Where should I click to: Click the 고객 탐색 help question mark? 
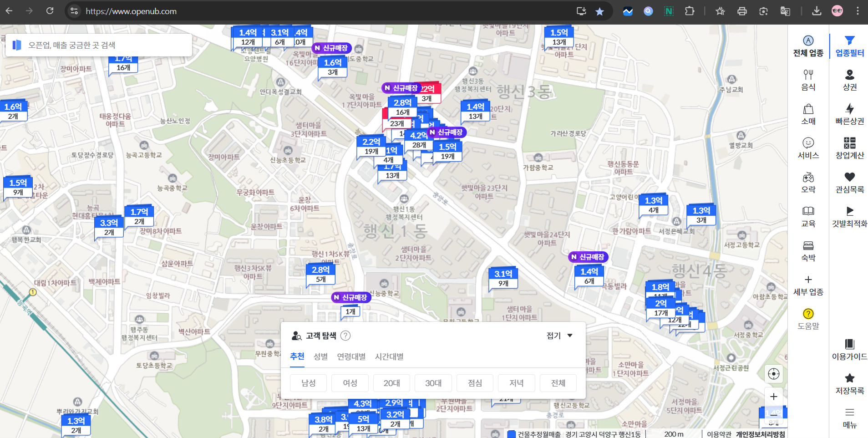(x=345, y=336)
